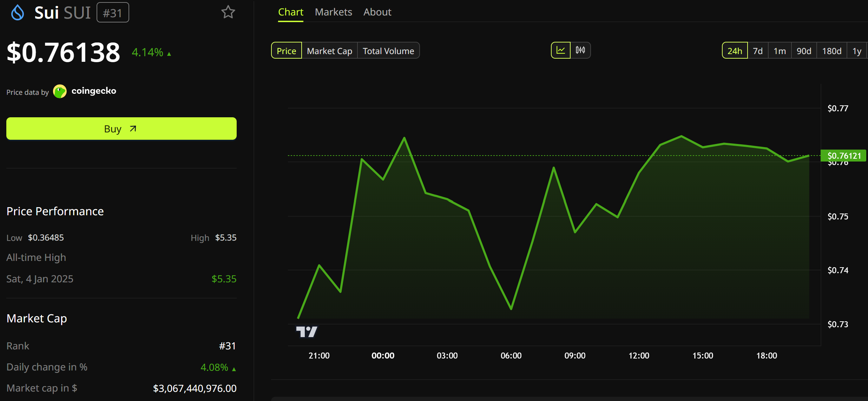This screenshot has height=401, width=868.
Task: Open the Chart tab
Action: [x=291, y=12]
